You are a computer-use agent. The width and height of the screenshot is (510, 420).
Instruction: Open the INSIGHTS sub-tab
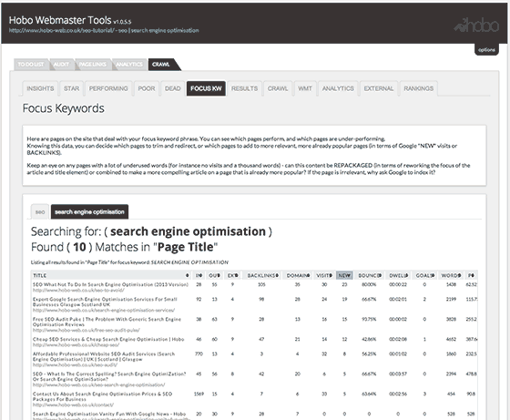(40, 88)
